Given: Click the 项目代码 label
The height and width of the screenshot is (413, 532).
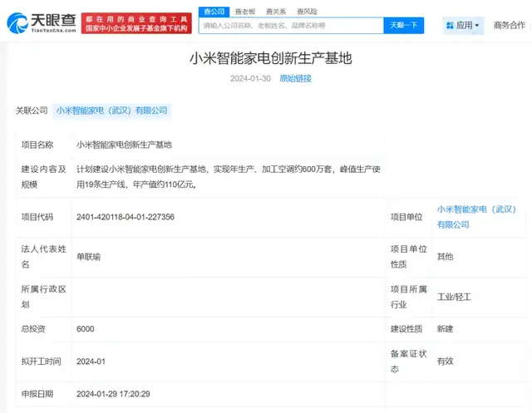Looking at the screenshot, I should click(x=37, y=217).
